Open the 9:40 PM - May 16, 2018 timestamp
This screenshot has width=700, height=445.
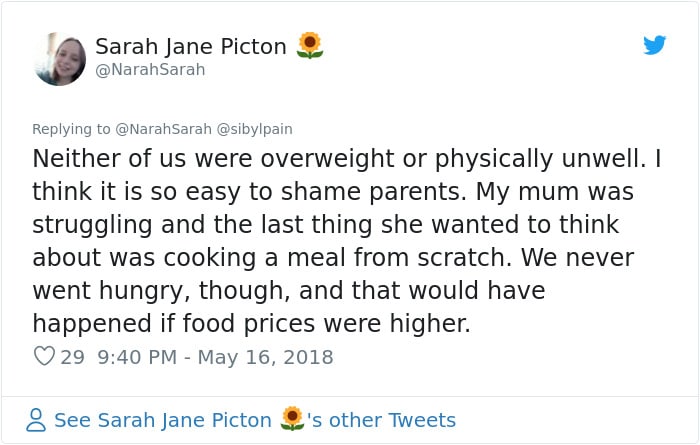215,357
